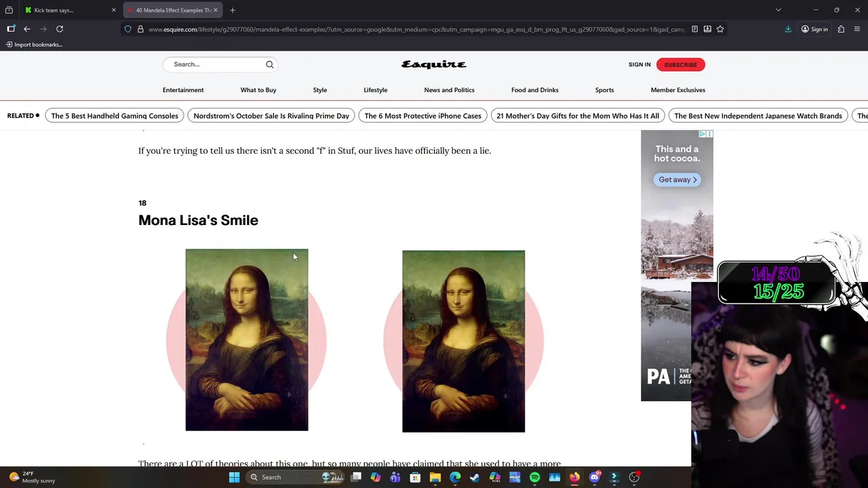
Task: Open 21 Mother's Day Gifts link
Action: 578,116
